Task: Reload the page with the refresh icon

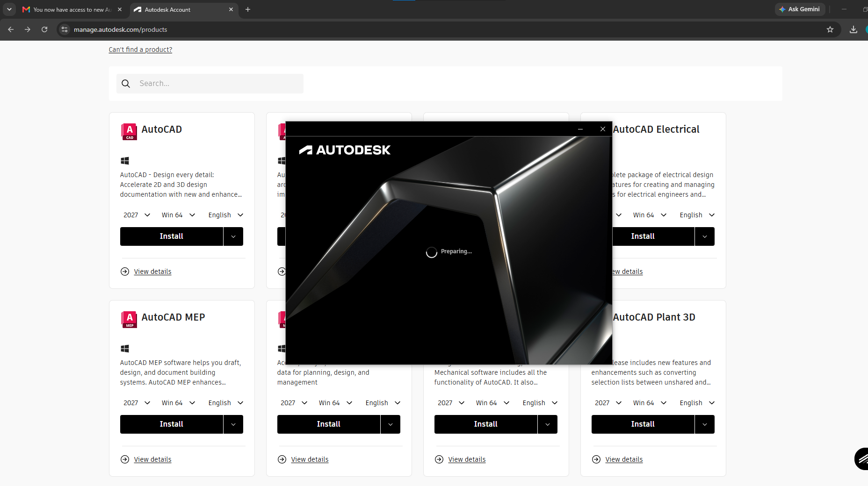Action: pos(44,29)
